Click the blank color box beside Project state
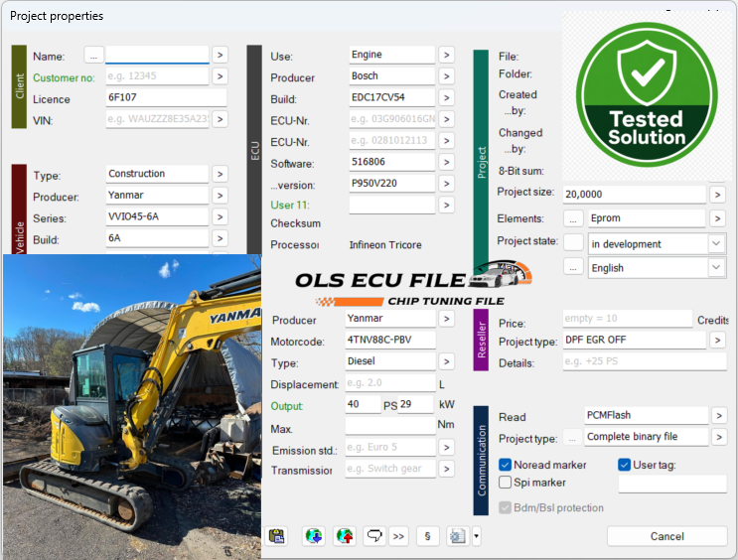The height and width of the screenshot is (560, 738). click(x=573, y=243)
